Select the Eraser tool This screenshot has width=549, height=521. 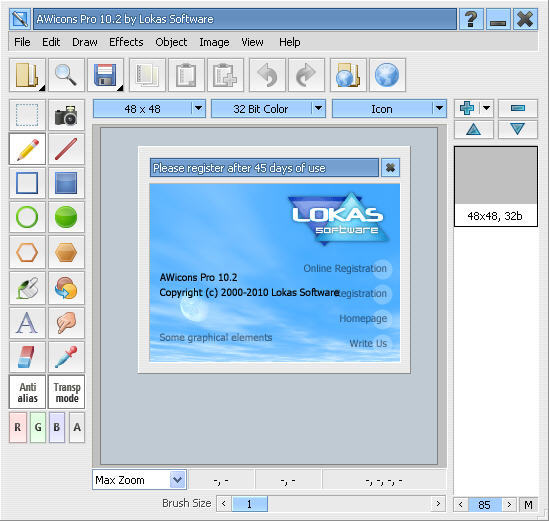coord(27,357)
